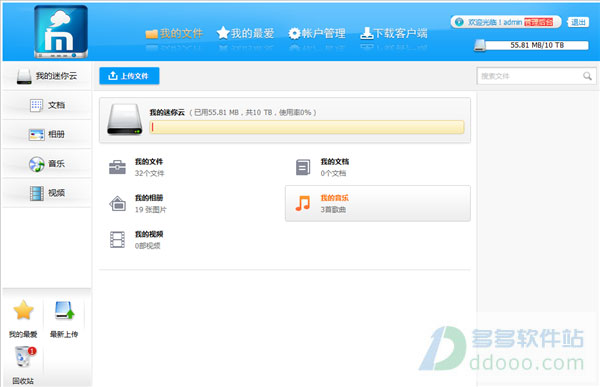Click the 我的视频 film icon
Image resolution: width=600 pixels, height=387 pixels.
117,240
